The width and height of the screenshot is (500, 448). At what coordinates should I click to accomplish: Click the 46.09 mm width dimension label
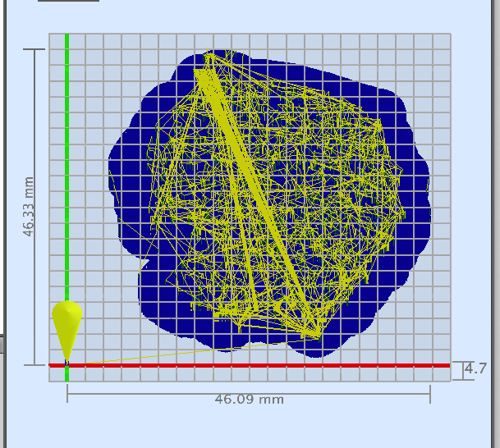coord(249,400)
